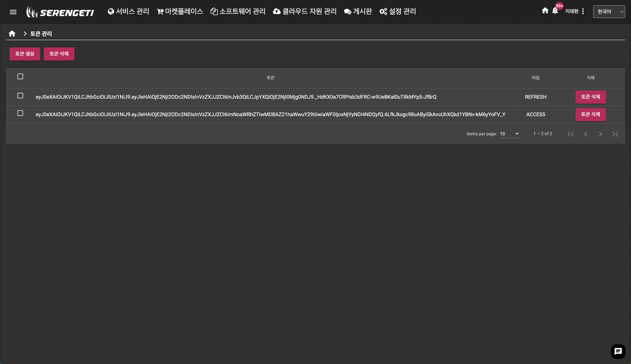Open the 마켓플레이스 menu
The width and height of the screenshot is (631, 364).
(180, 11)
